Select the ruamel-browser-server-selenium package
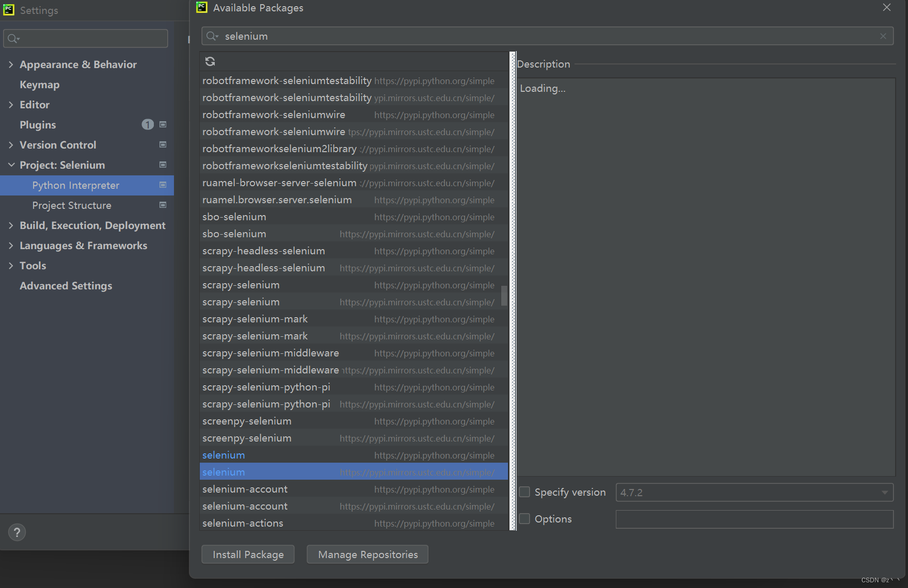Screen dimensions: 908x588 [354, 183]
